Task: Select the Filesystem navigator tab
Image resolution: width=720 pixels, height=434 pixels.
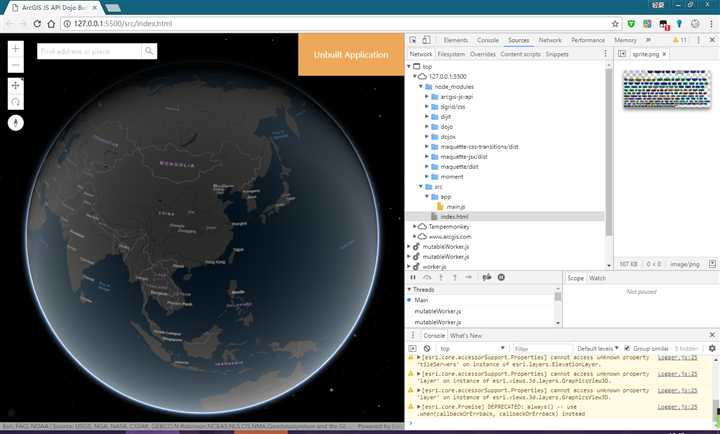Action: (x=451, y=54)
